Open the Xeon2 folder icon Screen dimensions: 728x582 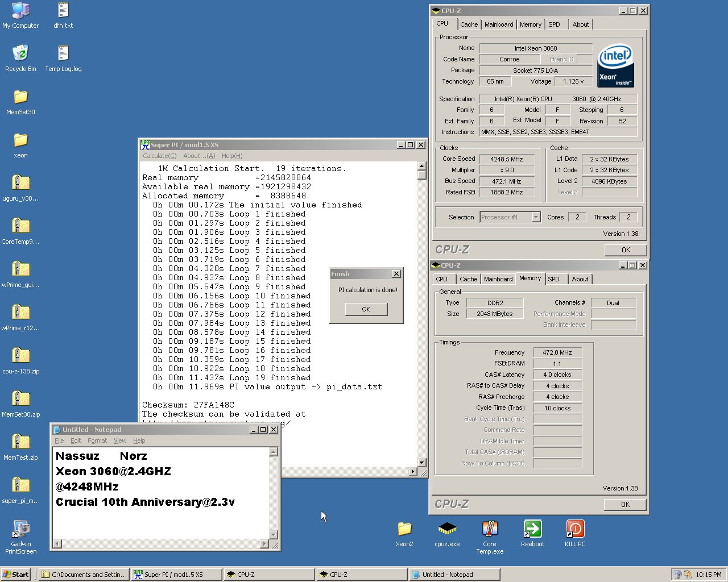[x=404, y=534]
